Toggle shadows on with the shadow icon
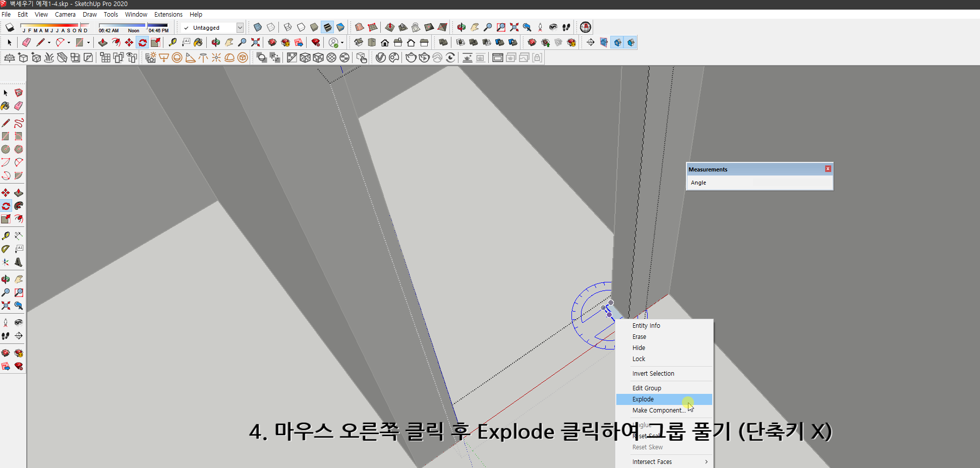Viewport: 980px width, 468px height. pos(9,28)
